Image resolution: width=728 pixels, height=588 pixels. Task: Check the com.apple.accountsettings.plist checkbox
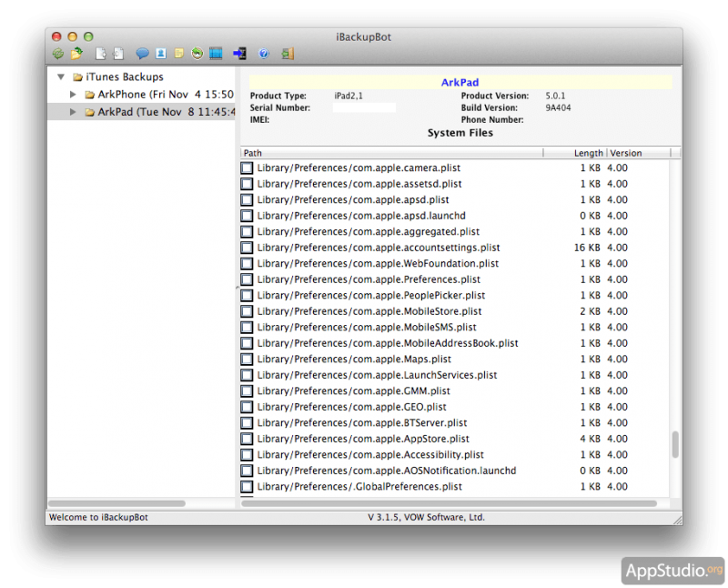click(x=247, y=248)
